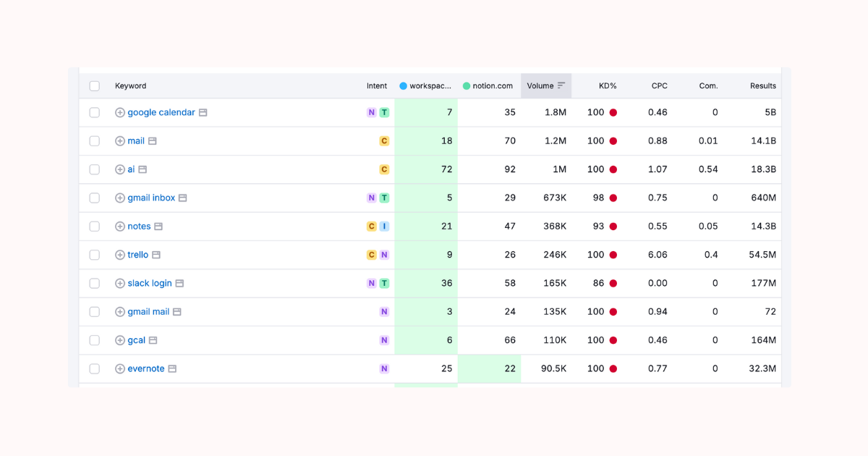Click the 135K volume for gmail mail
This screenshot has width=868, height=456.
[x=555, y=312]
